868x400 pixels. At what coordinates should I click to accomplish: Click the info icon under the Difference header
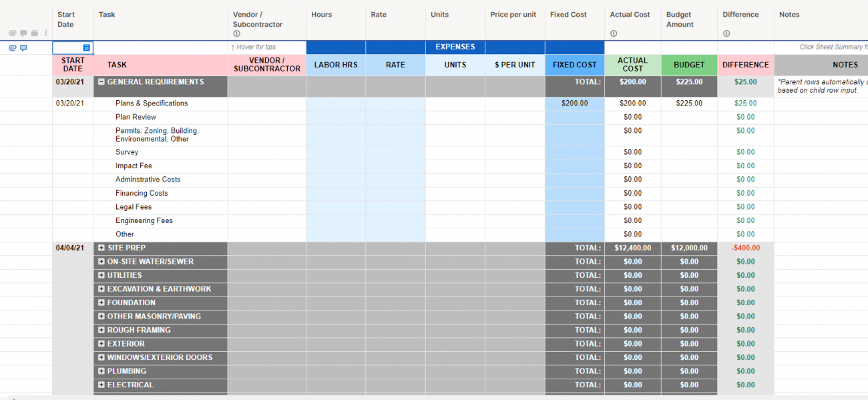pos(726,33)
